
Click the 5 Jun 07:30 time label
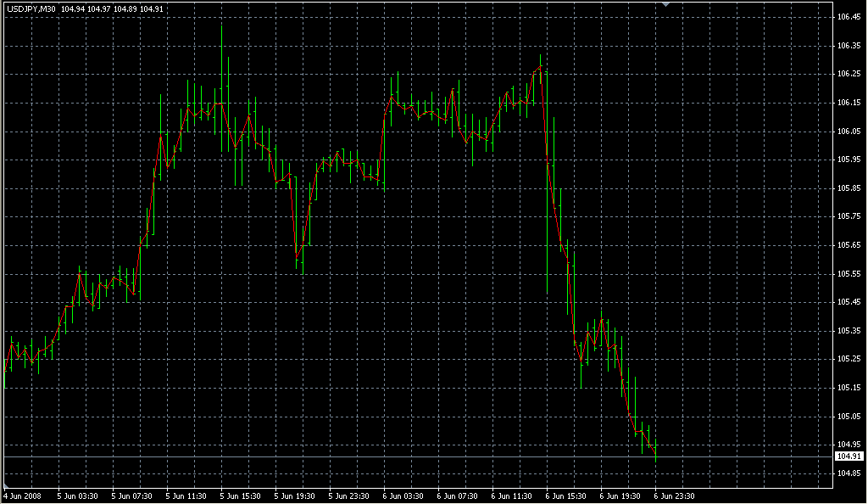pos(130,496)
